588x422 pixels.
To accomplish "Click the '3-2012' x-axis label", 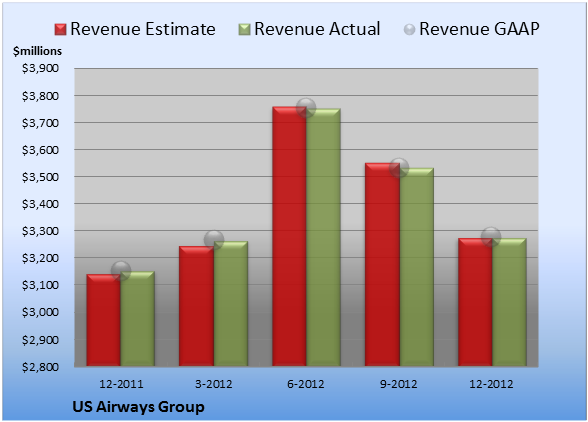I will coord(214,384).
